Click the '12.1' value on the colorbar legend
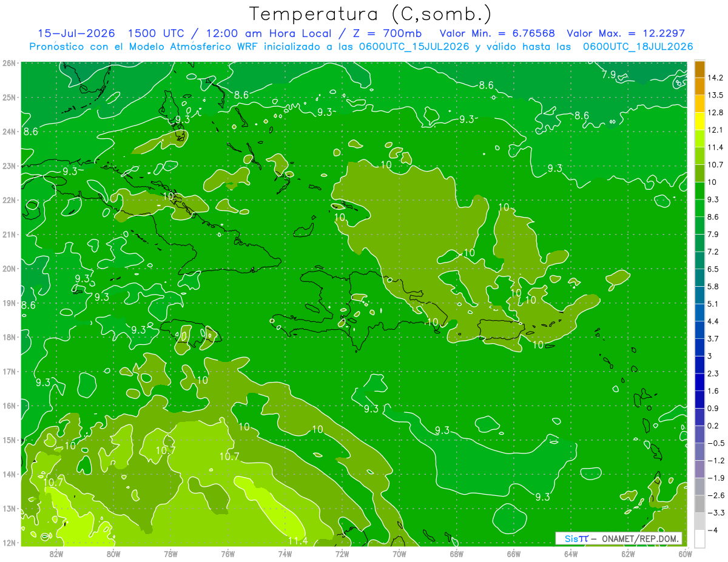 coord(717,130)
